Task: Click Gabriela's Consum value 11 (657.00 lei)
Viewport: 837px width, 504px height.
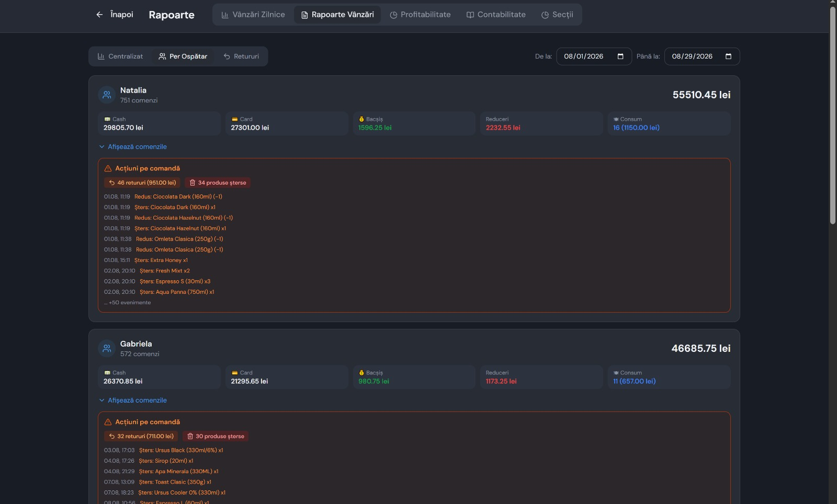Action: (634, 381)
